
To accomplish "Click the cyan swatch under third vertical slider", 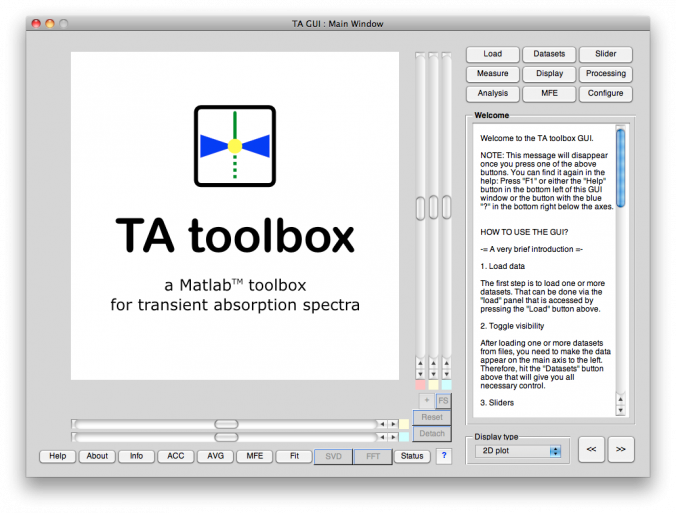I will pyautogui.click(x=447, y=385).
